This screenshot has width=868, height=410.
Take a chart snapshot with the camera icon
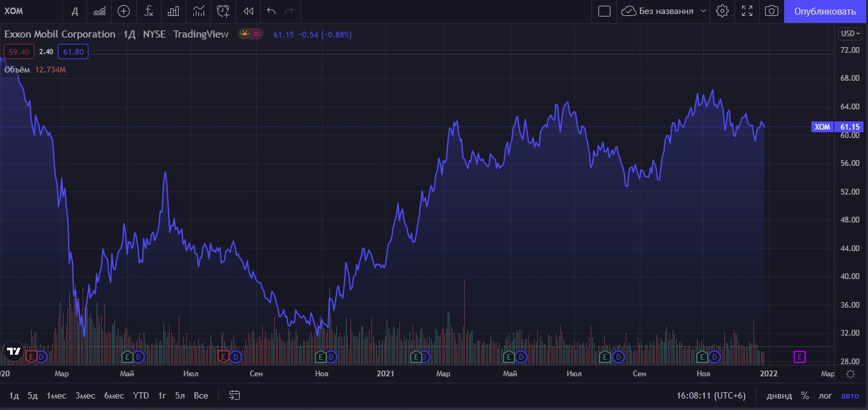(771, 11)
